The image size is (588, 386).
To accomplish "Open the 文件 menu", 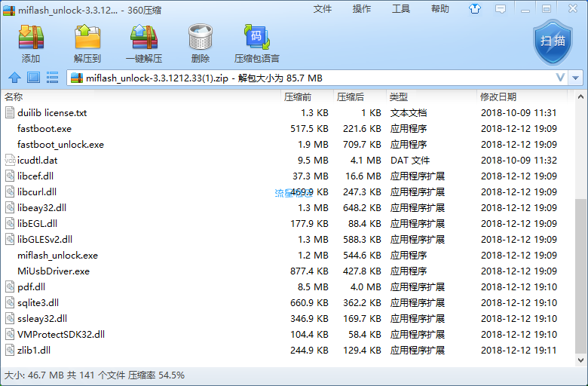I will 323,9.
